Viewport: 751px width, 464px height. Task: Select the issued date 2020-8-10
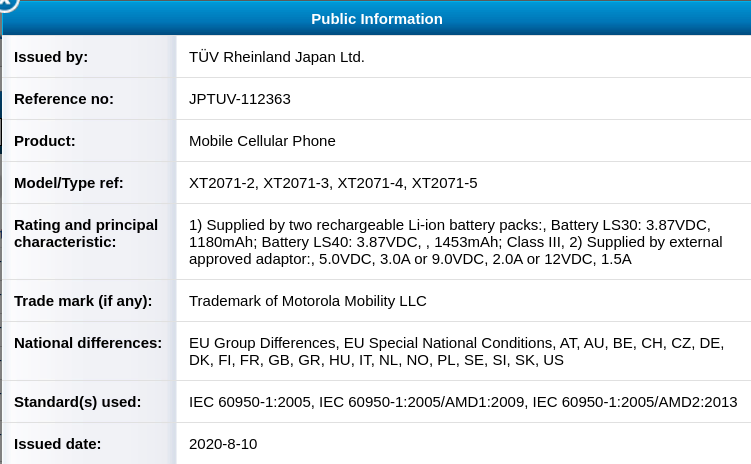click(223, 444)
